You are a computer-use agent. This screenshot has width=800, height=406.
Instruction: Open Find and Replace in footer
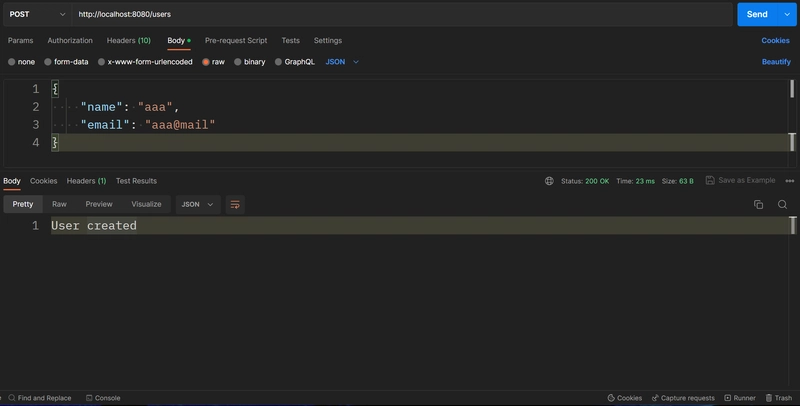coord(40,398)
